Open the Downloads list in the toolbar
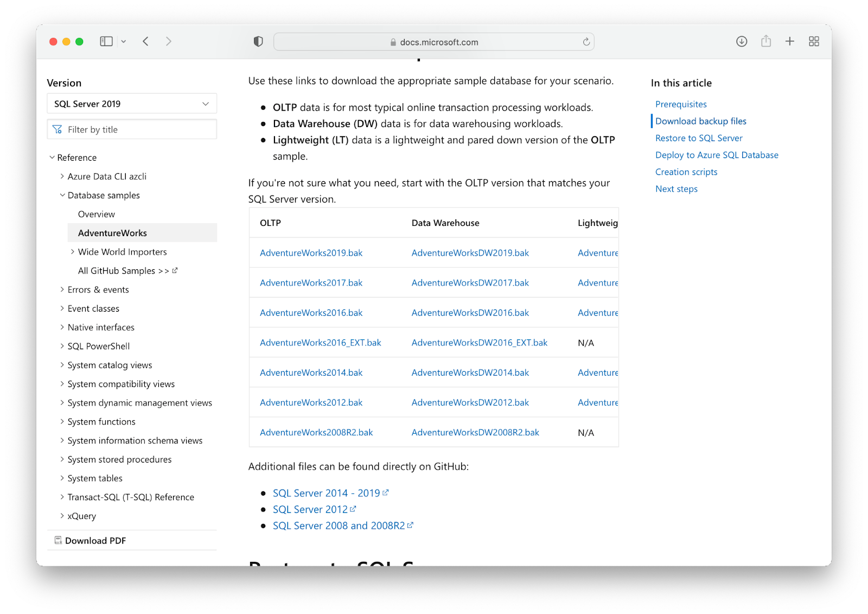 [741, 41]
